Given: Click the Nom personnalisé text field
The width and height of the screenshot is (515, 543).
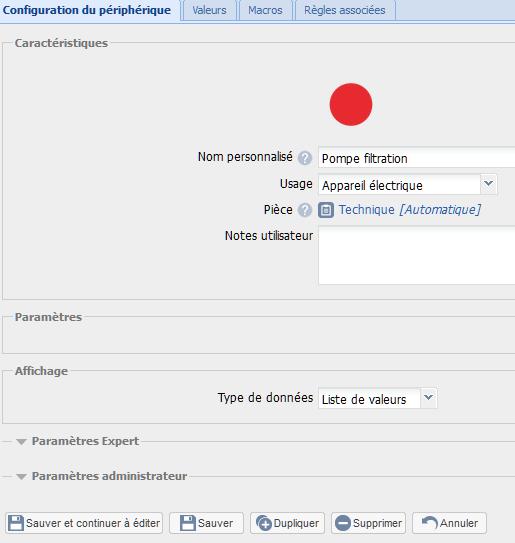Looking at the screenshot, I should click(417, 158).
